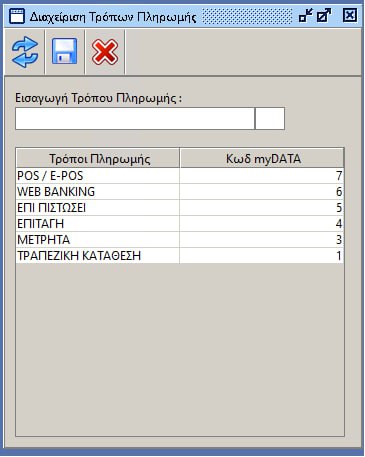
Task: Select the ΜΕΤΡΗΤΑ payment row
Action: [180, 240]
